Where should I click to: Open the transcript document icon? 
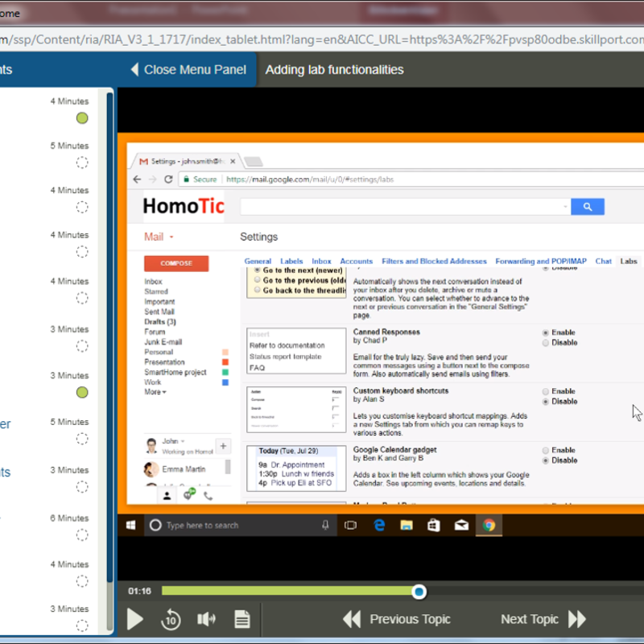point(242,619)
